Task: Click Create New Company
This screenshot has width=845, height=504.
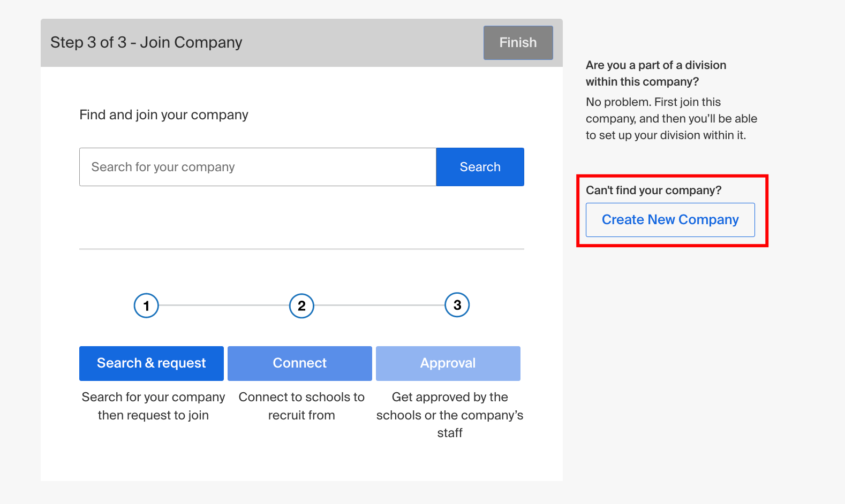Action: [670, 220]
